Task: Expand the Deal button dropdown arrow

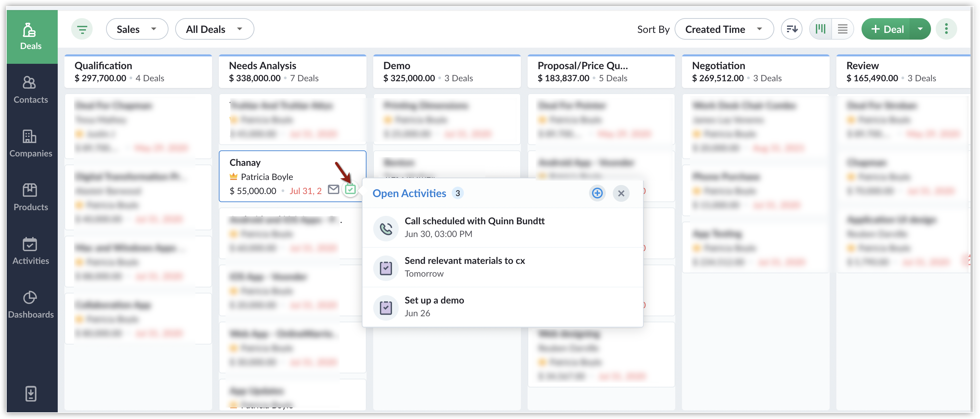Action: [x=920, y=29]
